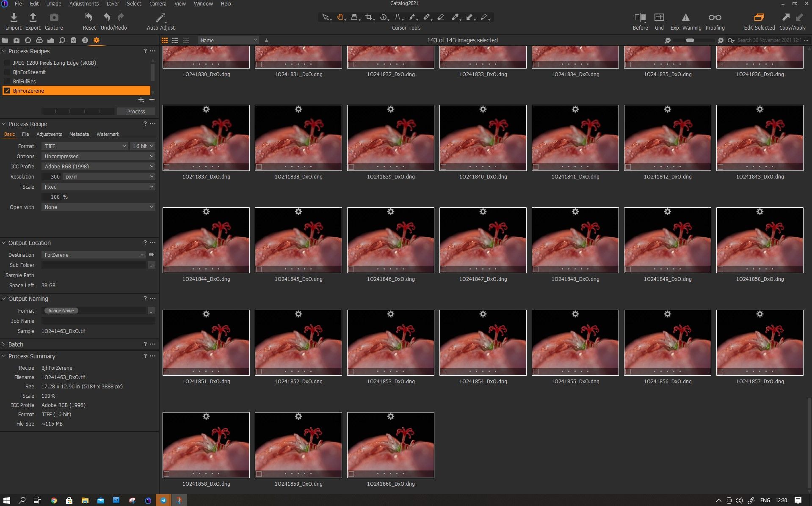Open the browser sort Name dropdown
The image size is (812, 506).
[x=228, y=40]
